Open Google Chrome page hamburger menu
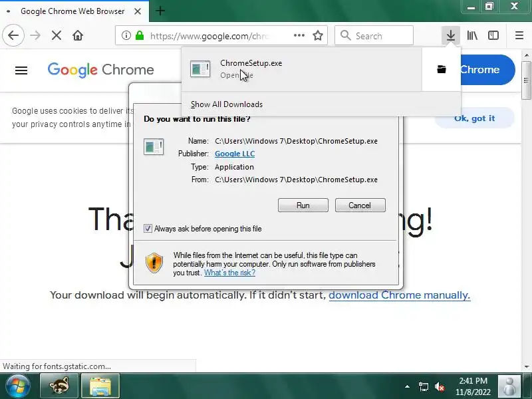 [x=21, y=70]
